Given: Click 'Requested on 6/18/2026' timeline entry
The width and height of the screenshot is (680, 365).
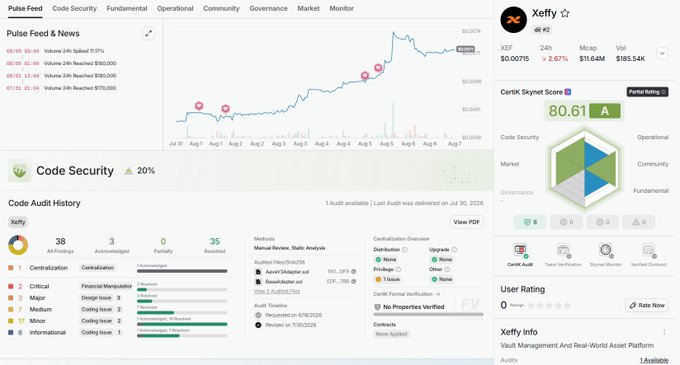Looking at the screenshot, I should (x=294, y=315).
